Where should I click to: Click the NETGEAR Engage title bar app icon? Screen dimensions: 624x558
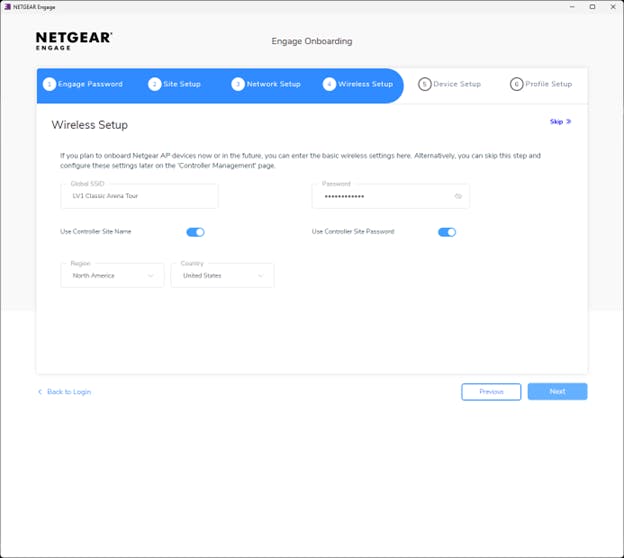7,7
